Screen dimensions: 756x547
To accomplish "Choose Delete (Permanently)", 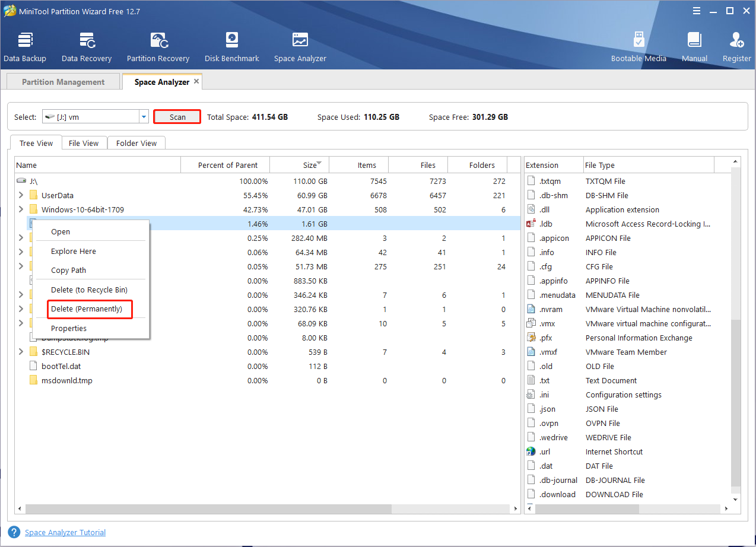I will pyautogui.click(x=90, y=309).
